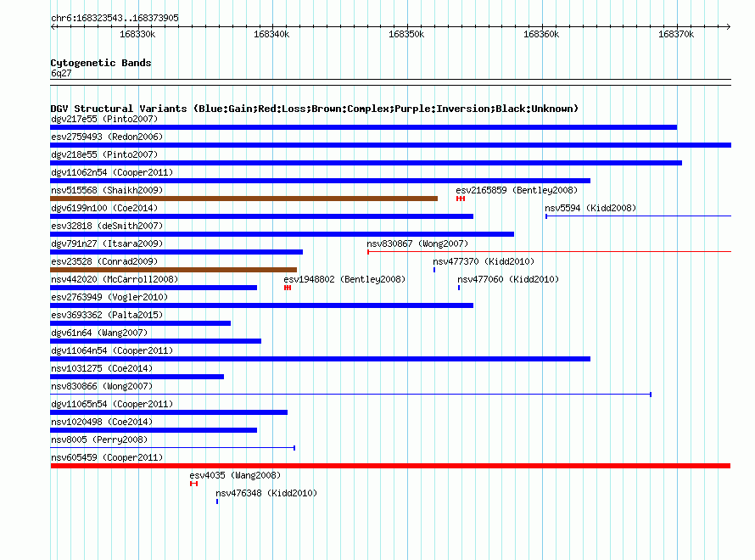Click the thin blue nsv830866 (Wong2007) line
This screenshot has height=560, width=755.
click(x=351, y=395)
